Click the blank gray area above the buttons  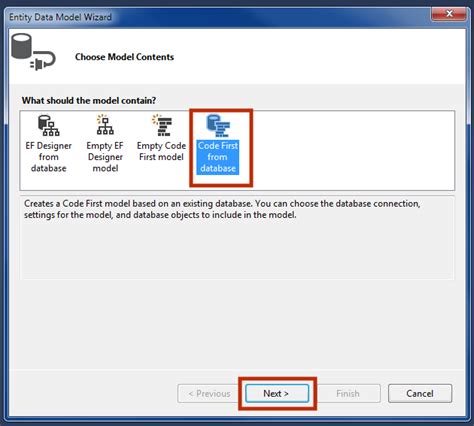pos(237,323)
